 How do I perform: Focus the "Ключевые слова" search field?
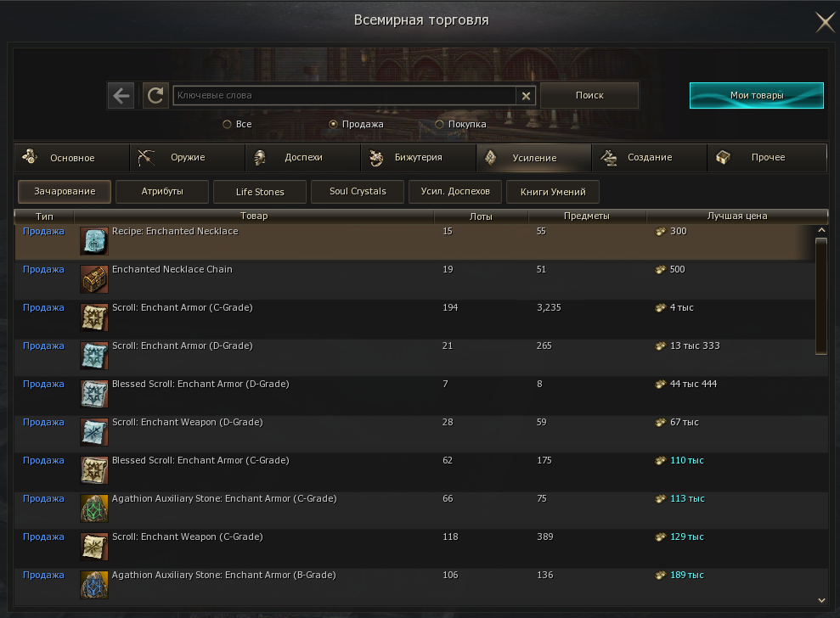344,96
